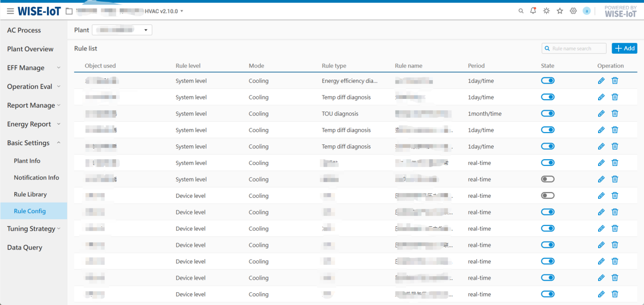Click the search magnifier icon in header
This screenshot has width=644, height=305.
tap(521, 11)
